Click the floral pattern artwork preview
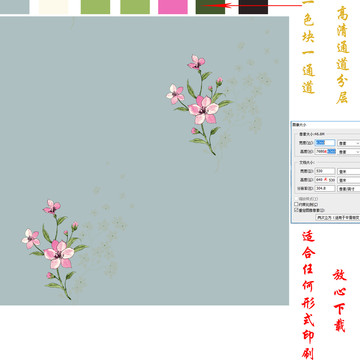Screen dimensions: 360x360 click(x=144, y=160)
